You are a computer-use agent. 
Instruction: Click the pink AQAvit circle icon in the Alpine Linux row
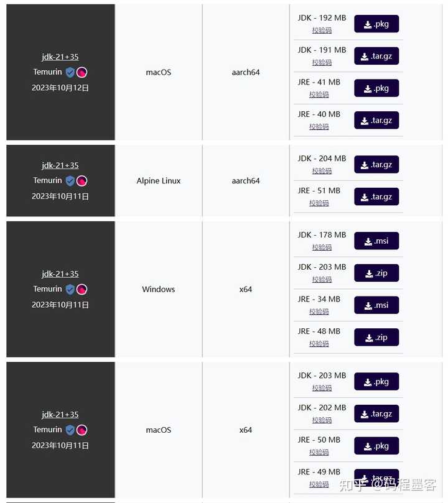point(82,181)
